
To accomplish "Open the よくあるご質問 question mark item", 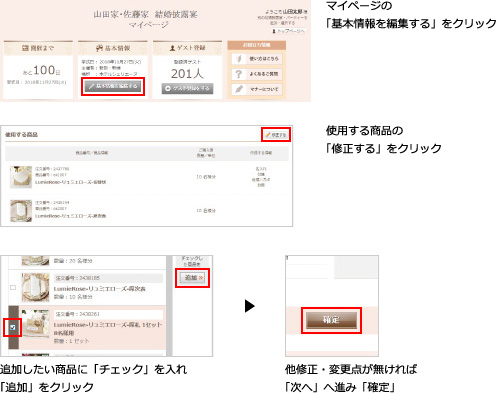I will (257, 74).
